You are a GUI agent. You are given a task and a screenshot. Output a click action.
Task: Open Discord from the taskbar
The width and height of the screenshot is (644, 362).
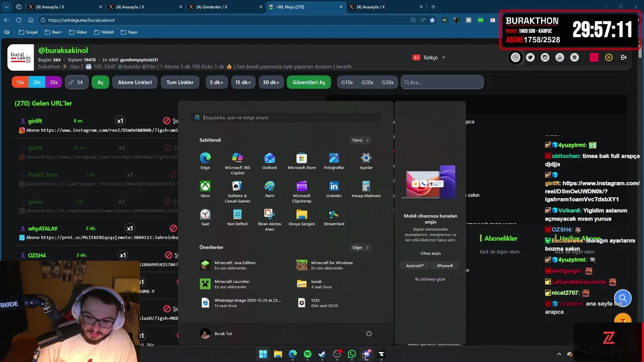click(x=366, y=354)
